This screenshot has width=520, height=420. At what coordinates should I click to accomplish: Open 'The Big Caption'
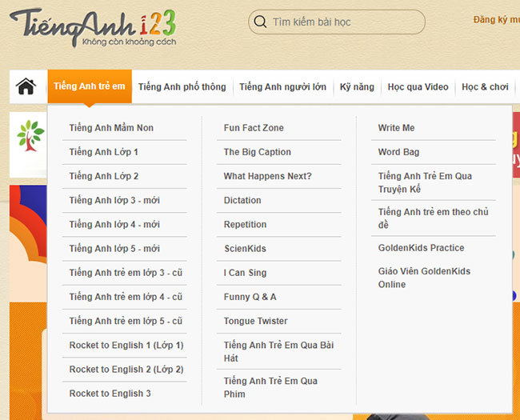pos(258,152)
